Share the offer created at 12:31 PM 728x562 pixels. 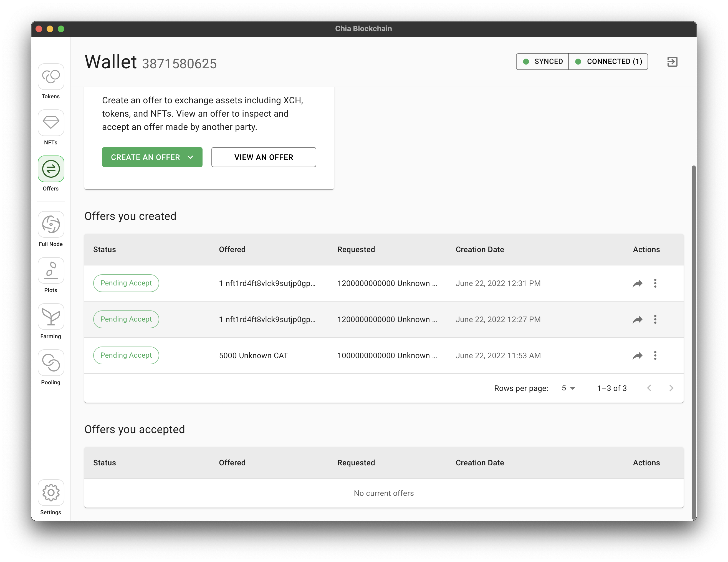point(638,283)
